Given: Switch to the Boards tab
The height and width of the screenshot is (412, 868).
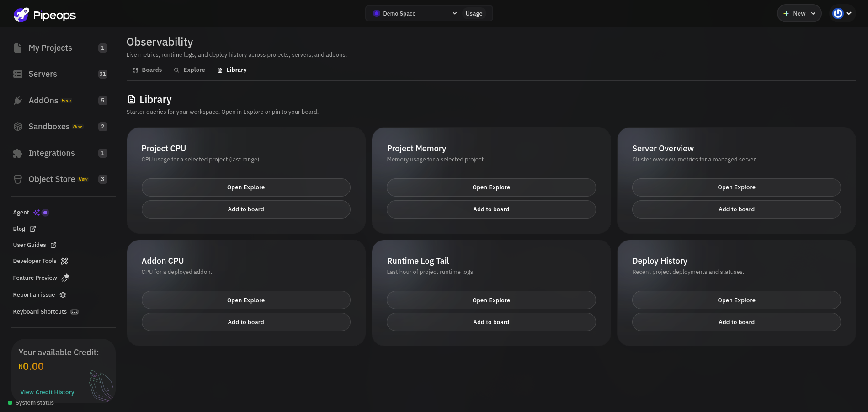Looking at the screenshot, I should (x=147, y=70).
